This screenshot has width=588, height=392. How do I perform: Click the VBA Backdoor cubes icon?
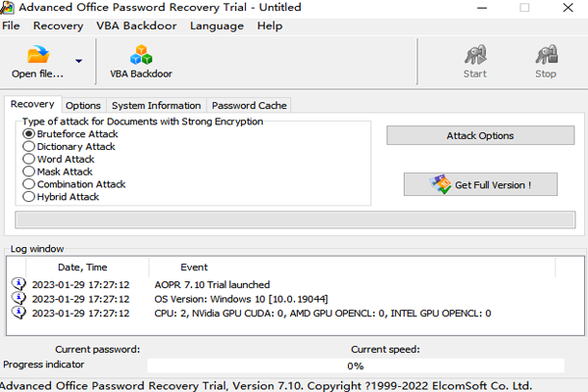click(x=141, y=55)
